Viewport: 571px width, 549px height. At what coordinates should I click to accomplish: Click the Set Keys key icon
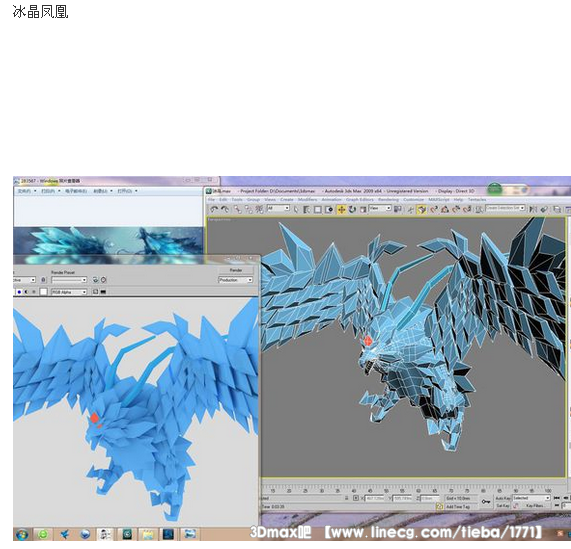click(x=486, y=502)
